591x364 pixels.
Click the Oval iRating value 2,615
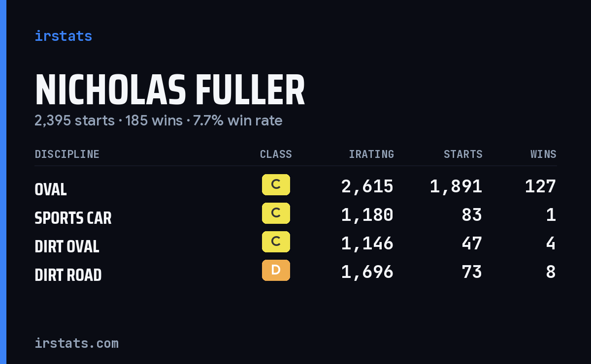pos(367,186)
